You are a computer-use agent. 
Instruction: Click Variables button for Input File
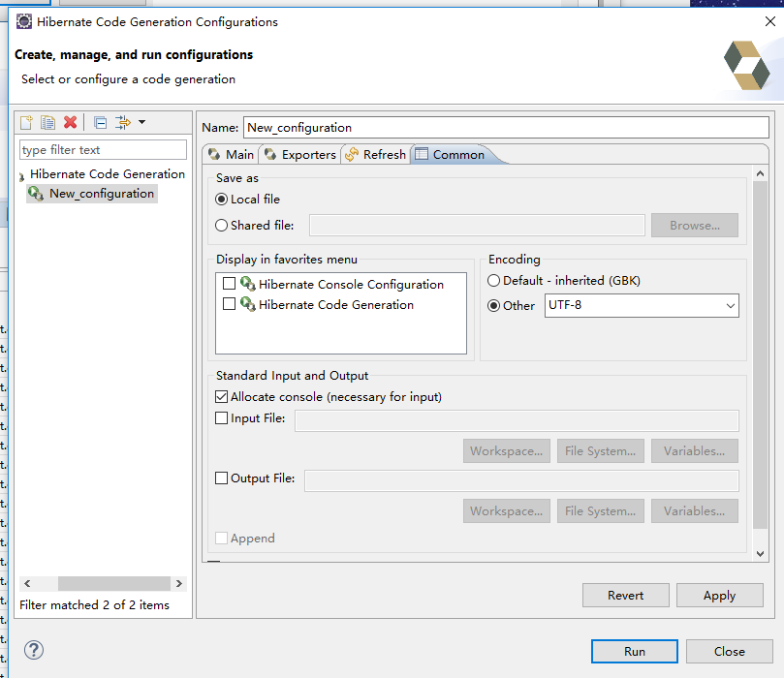pyautogui.click(x=695, y=450)
